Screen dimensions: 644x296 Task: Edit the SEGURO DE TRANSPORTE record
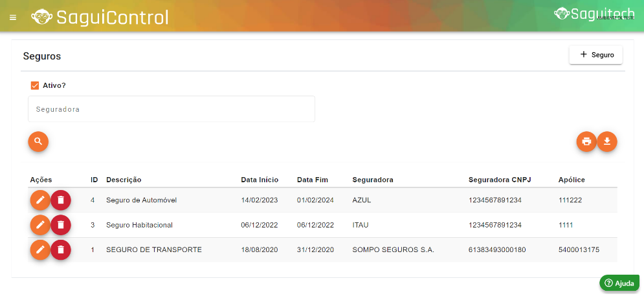coord(40,249)
